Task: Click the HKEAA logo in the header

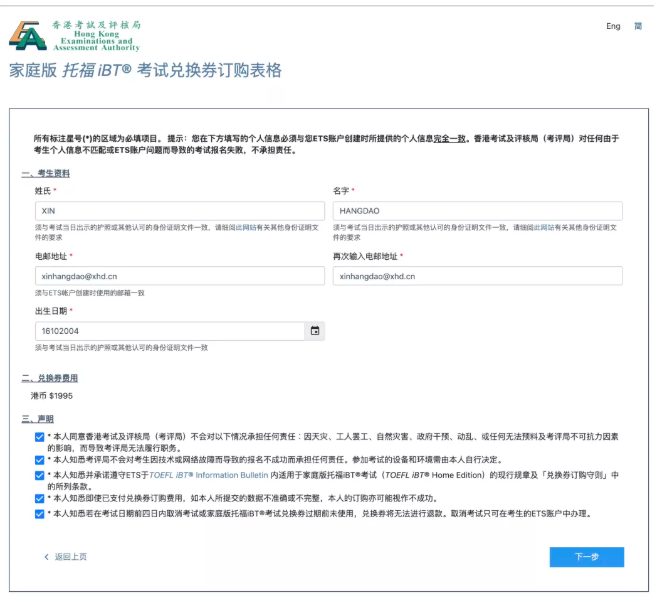Action: coord(73,35)
